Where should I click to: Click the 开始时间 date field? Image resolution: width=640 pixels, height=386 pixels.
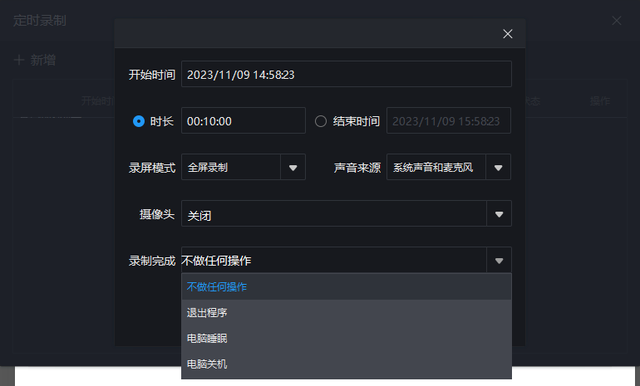click(346, 74)
